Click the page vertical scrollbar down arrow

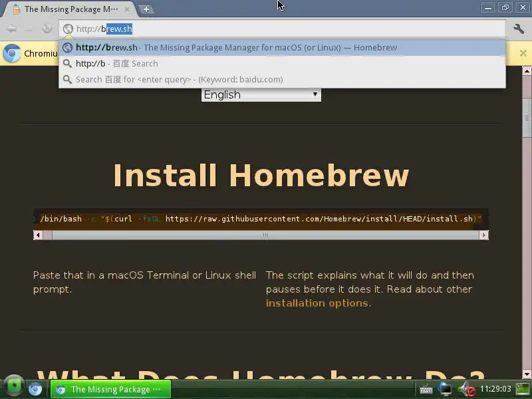(527, 374)
